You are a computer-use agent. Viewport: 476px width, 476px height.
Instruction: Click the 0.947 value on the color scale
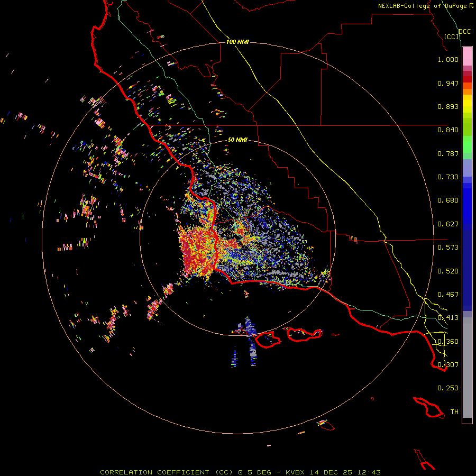tap(448, 83)
